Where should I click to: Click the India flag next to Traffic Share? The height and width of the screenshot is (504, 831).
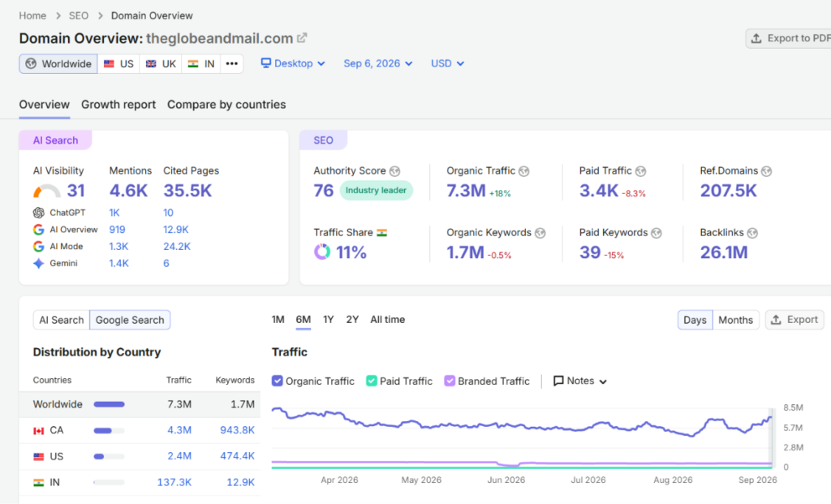click(x=381, y=233)
